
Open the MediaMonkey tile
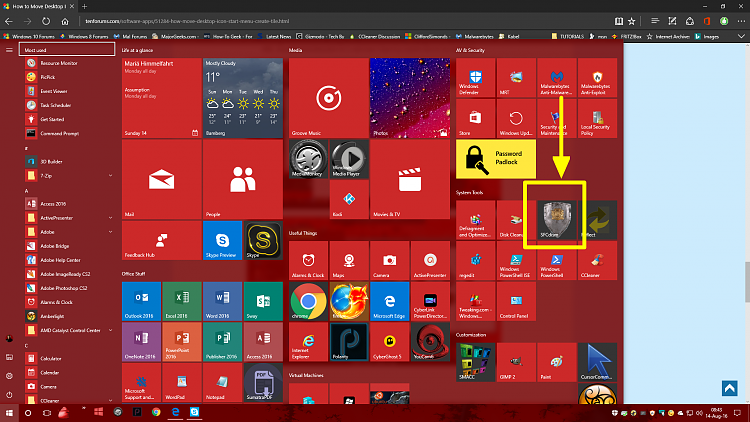tap(309, 159)
